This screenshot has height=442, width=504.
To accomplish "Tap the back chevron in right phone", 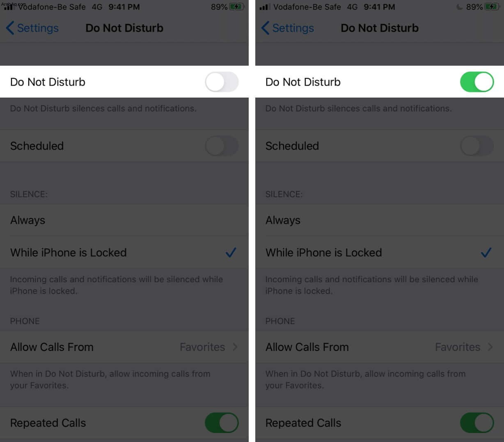I will 266,28.
